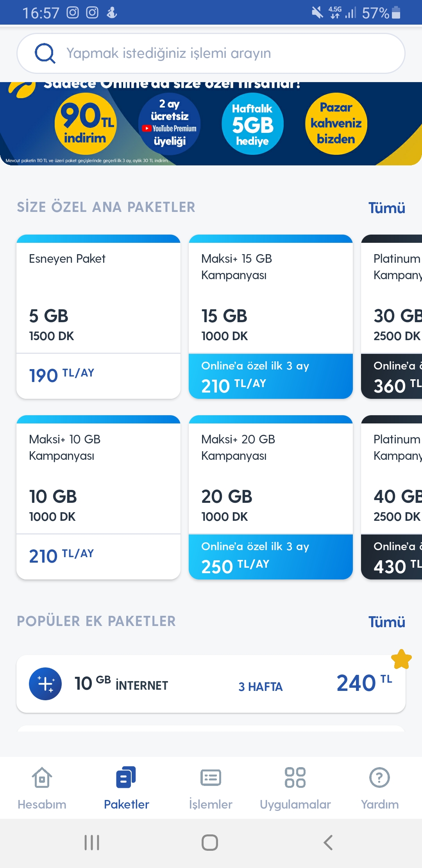This screenshot has height=868, width=422.
Task: Select the Maksi+ 20 GB Kampanyası card
Action: point(271,497)
